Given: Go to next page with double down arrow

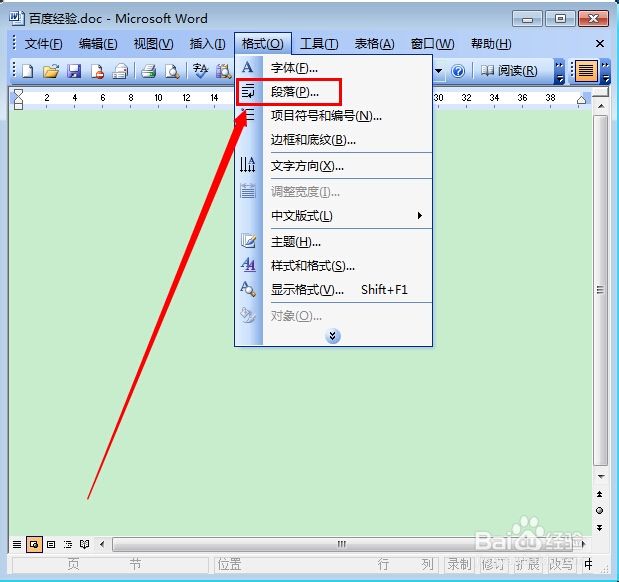Looking at the screenshot, I should pyautogui.click(x=600, y=528).
